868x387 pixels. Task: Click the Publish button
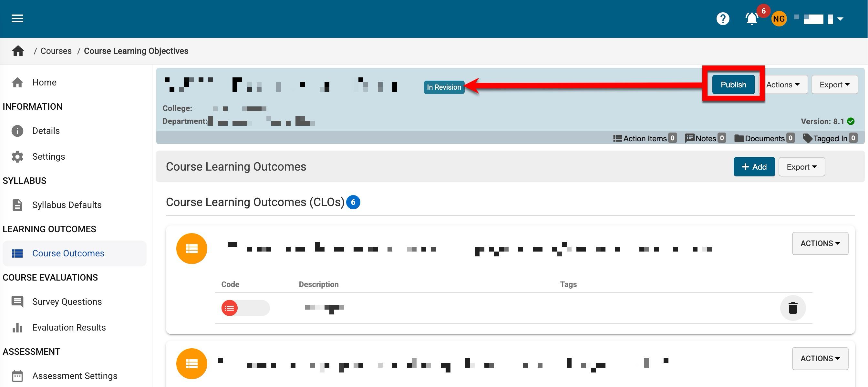733,84
